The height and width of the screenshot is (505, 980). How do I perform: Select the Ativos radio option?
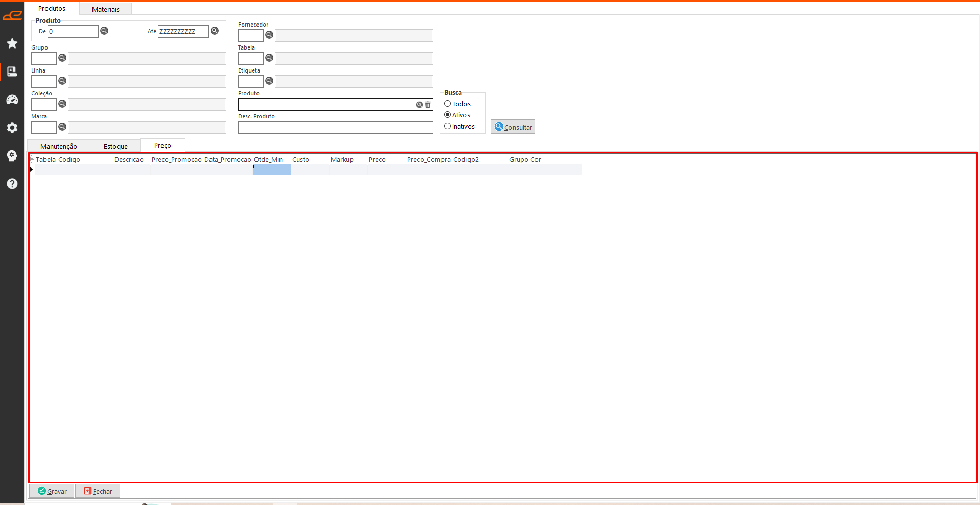coord(448,115)
